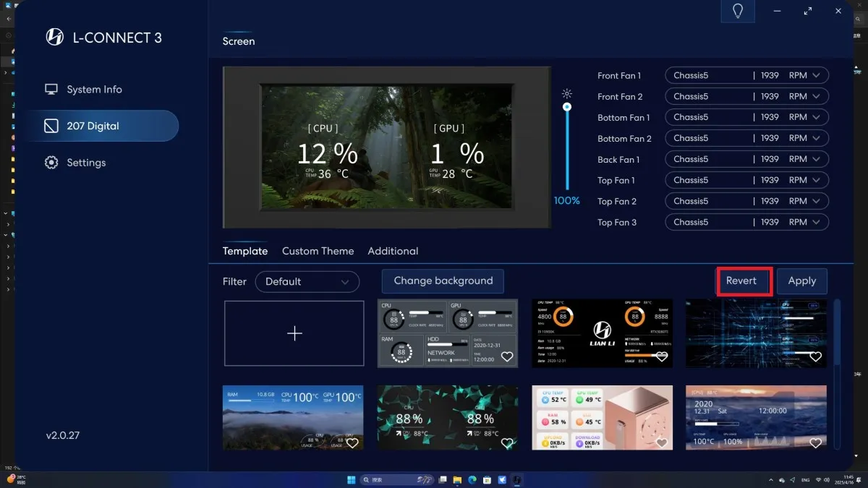Screen dimensions: 868x488
Task: Open the Filter Default dropdown
Action: tap(307, 282)
